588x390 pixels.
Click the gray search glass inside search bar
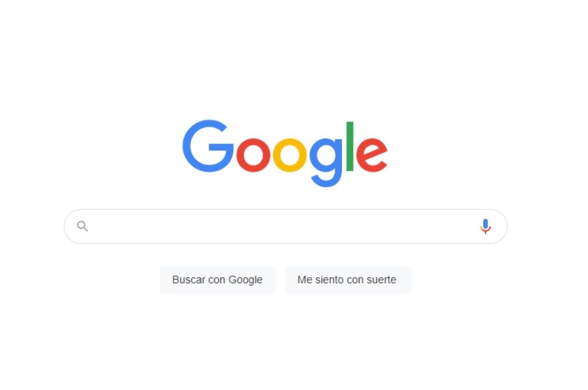[83, 226]
